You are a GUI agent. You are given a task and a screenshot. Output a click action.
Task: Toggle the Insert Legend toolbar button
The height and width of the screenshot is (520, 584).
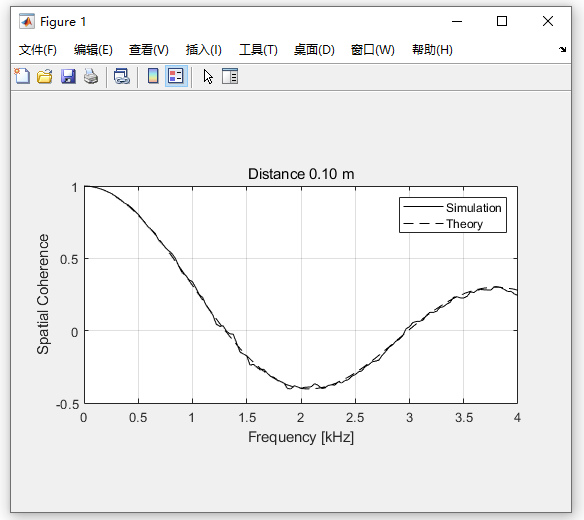(176, 76)
